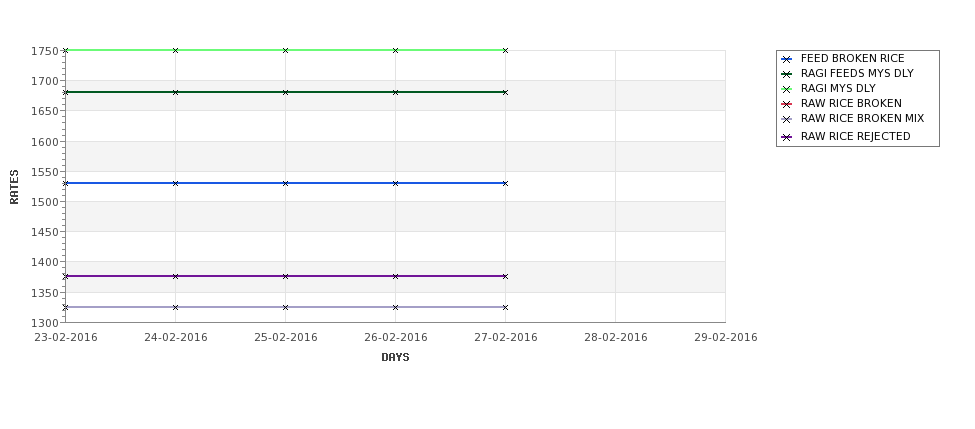Click the RATES axis title
Image resolution: width=975 pixels, height=429 pixels.
[14, 187]
